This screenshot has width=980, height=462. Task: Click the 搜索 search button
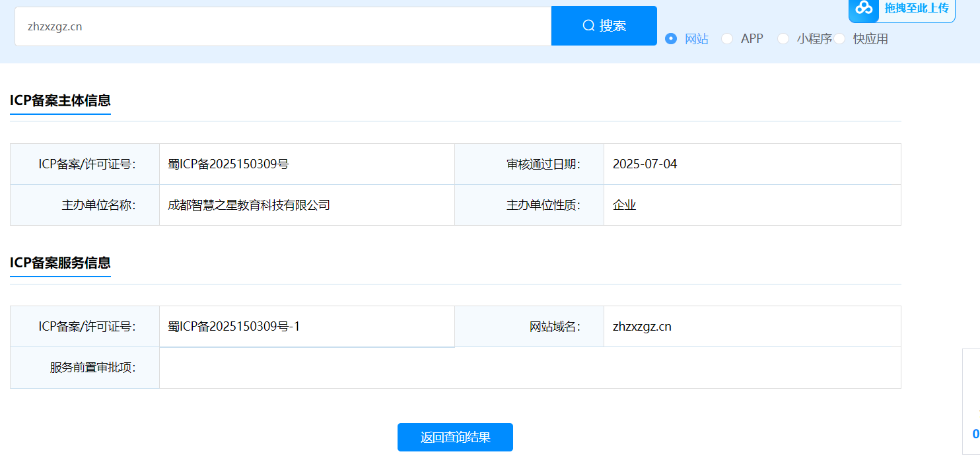[604, 26]
